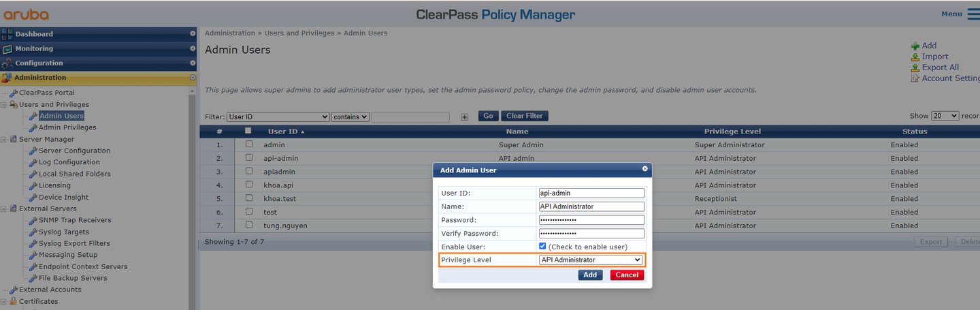The image size is (980, 310).
Task: Click the icon beside Admin Privileges
Action: pyautogui.click(x=33, y=127)
